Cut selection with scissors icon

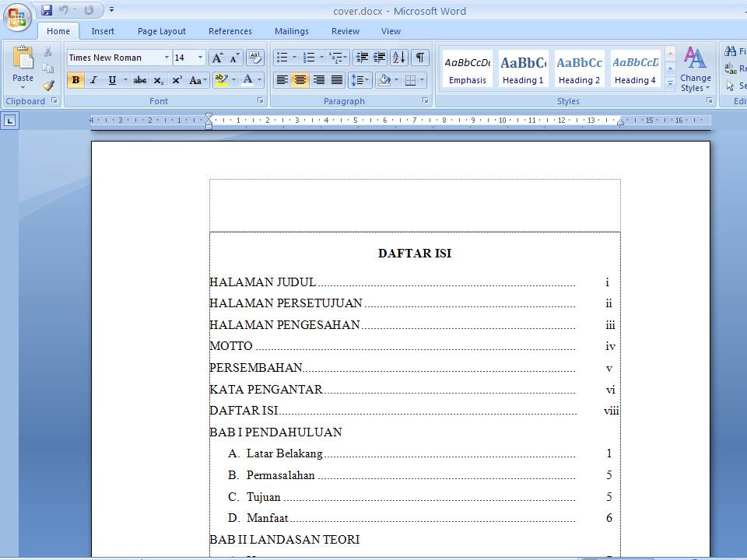click(x=47, y=51)
